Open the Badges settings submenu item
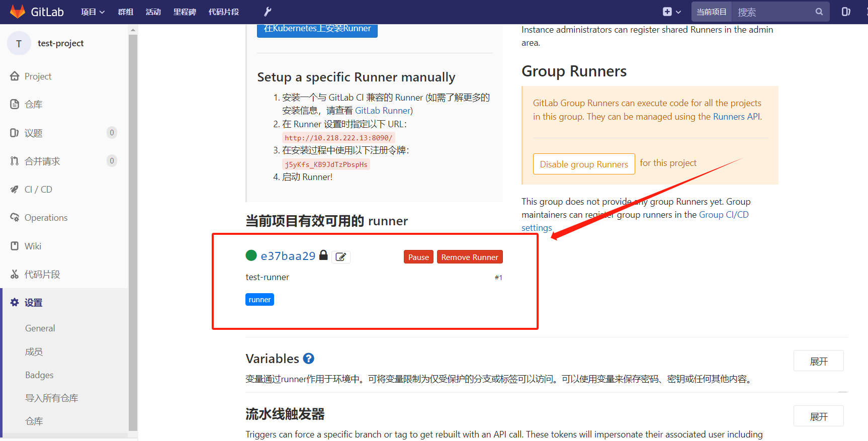The width and height of the screenshot is (868, 441). pyautogui.click(x=39, y=375)
